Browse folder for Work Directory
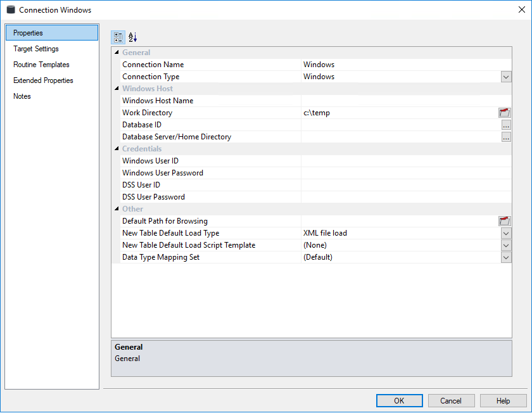Screen dimensions: 532x413 coord(505,113)
